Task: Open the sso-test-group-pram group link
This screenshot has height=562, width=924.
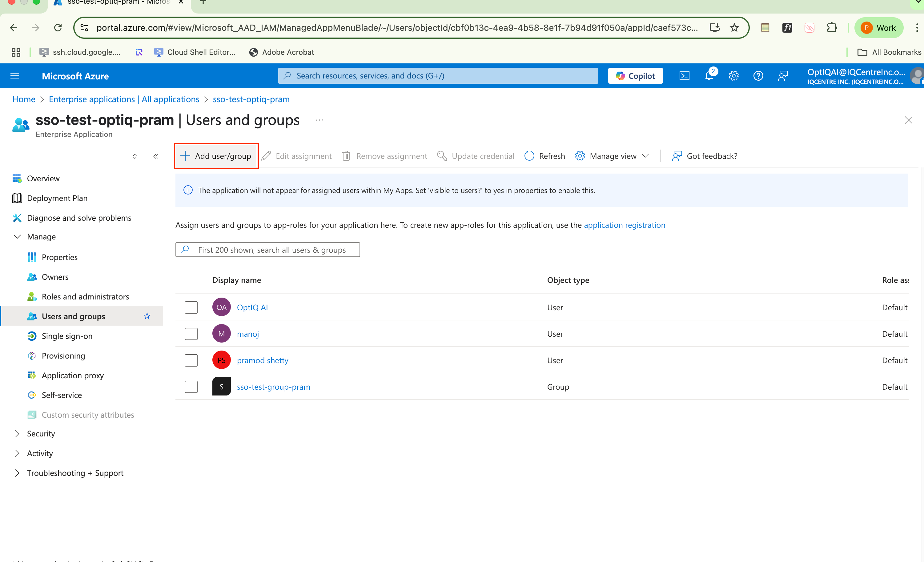Action: (273, 387)
